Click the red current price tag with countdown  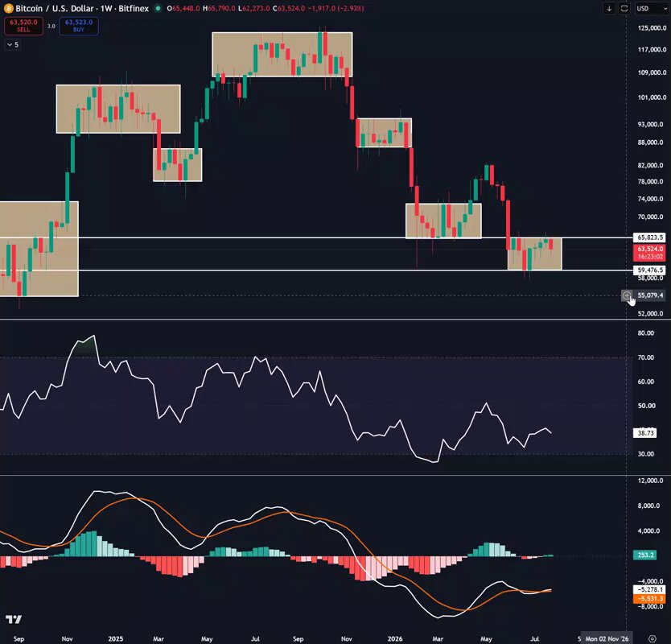(649, 253)
